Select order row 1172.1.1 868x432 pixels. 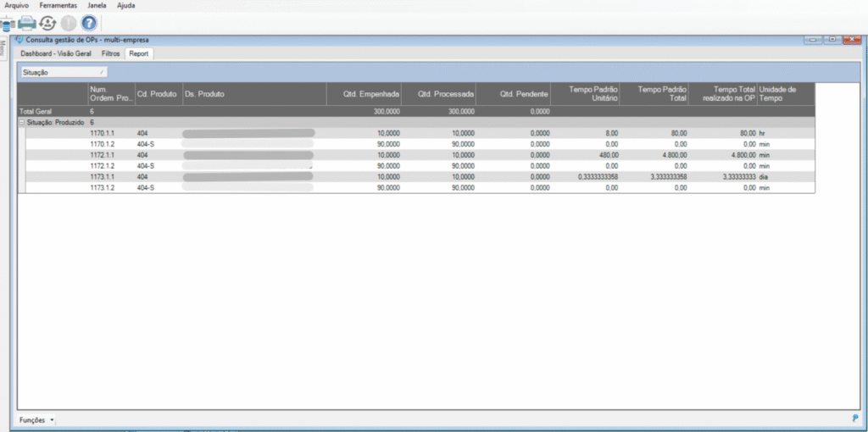102,156
